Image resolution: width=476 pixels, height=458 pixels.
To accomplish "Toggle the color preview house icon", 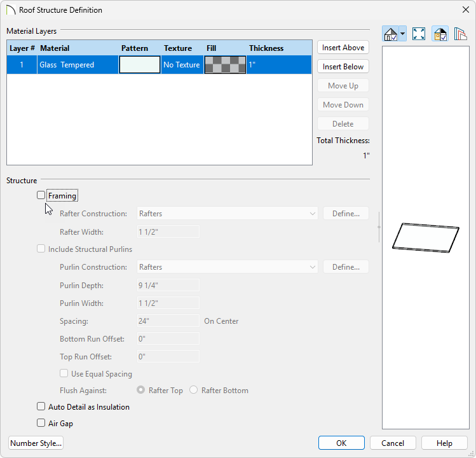I will 440,34.
